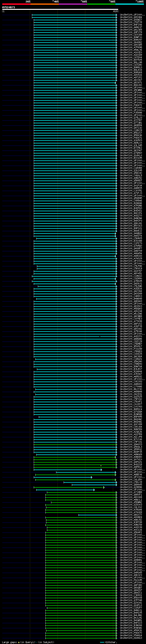Select hit label UniRef100_Q7KMQ0

(131, 246)
